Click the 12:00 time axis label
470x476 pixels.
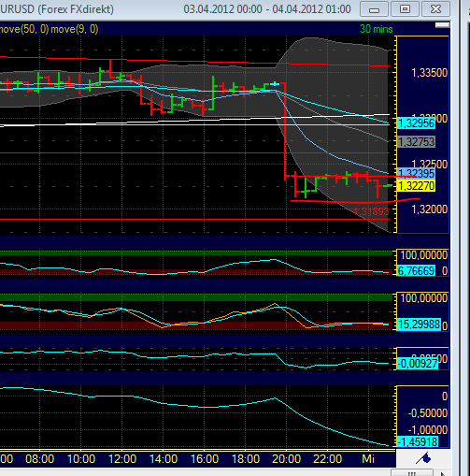[x=122, y=459]
